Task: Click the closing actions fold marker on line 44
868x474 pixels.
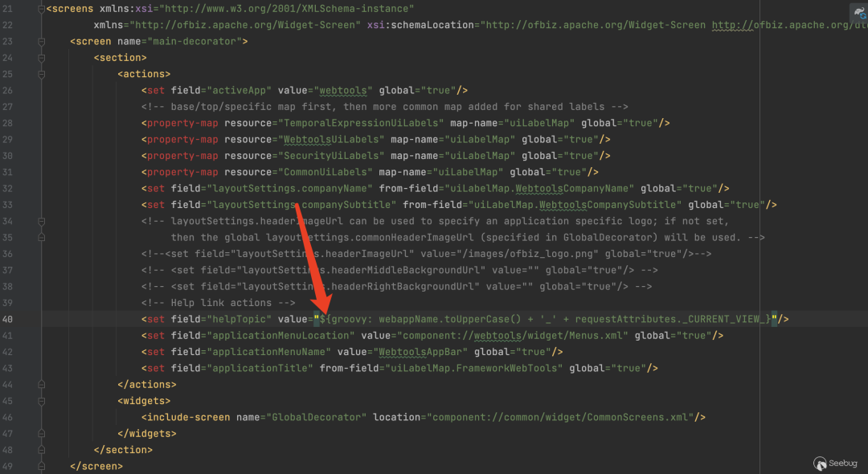Action: pyautogui.click(x=42, y=384)
